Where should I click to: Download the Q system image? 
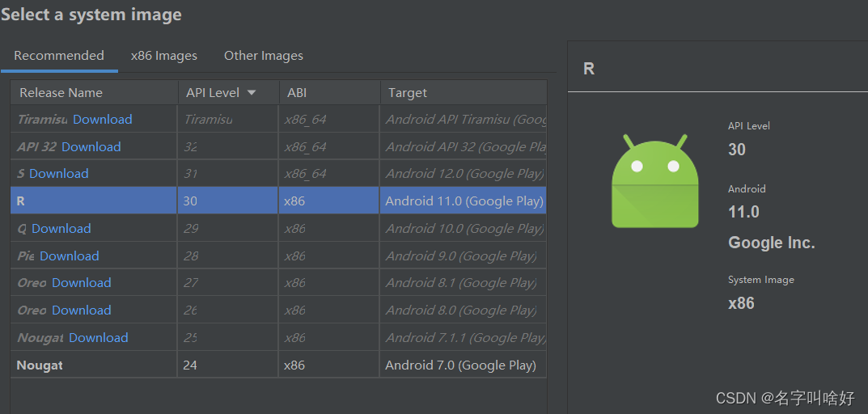point(61,228)
